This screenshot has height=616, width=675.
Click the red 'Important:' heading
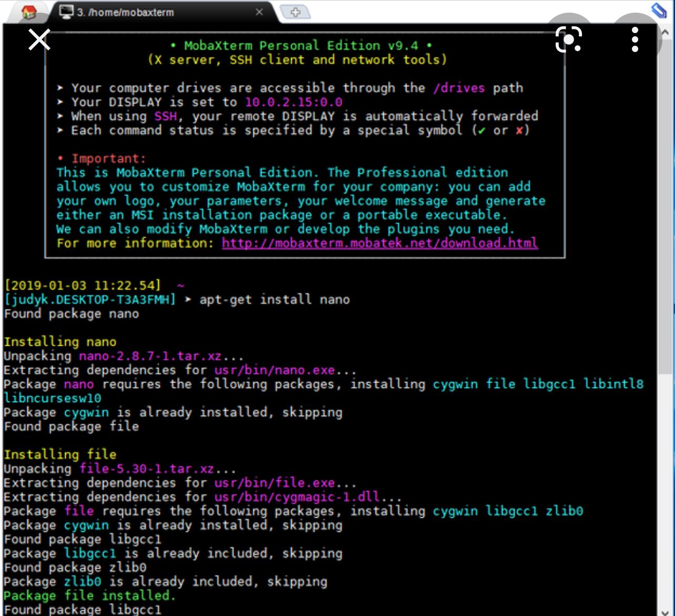click(x=109, y=158)
